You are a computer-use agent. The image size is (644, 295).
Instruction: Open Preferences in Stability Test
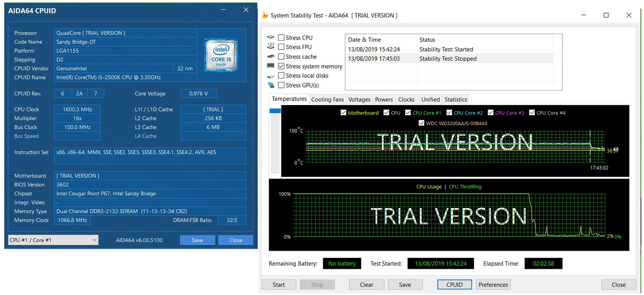[493, 284]
